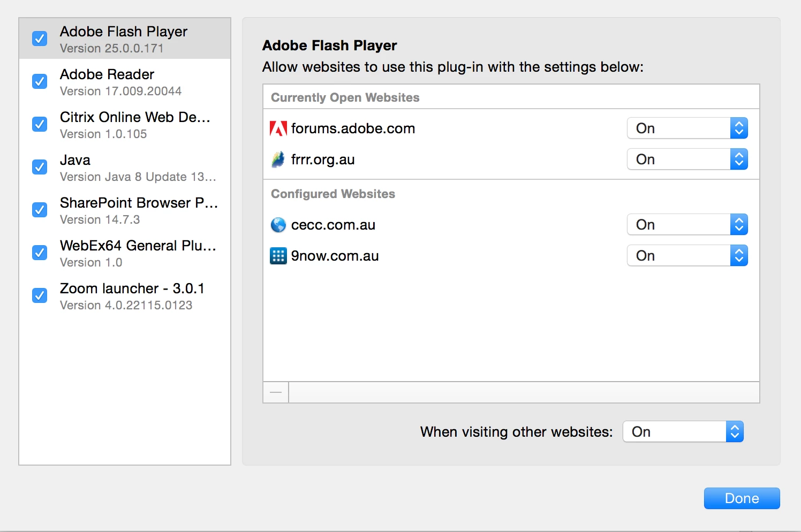
Task: Select the 9now.com.au website row
Action: pos(511,256)
